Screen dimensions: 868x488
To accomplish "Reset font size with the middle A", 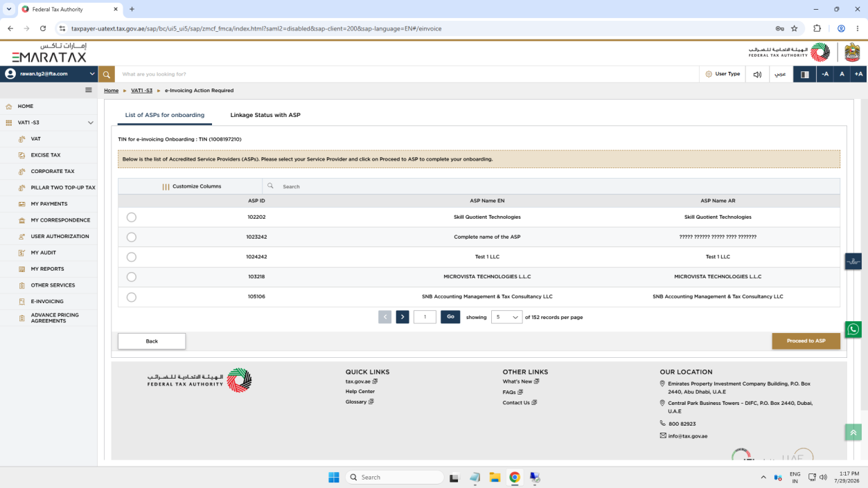I will coord(842,74).
